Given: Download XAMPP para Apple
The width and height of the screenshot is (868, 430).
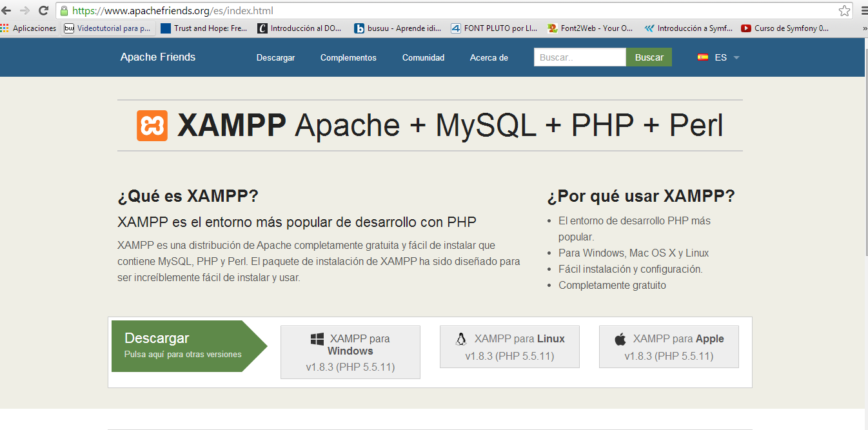Looking at the screenshot, I should [669, 347].
